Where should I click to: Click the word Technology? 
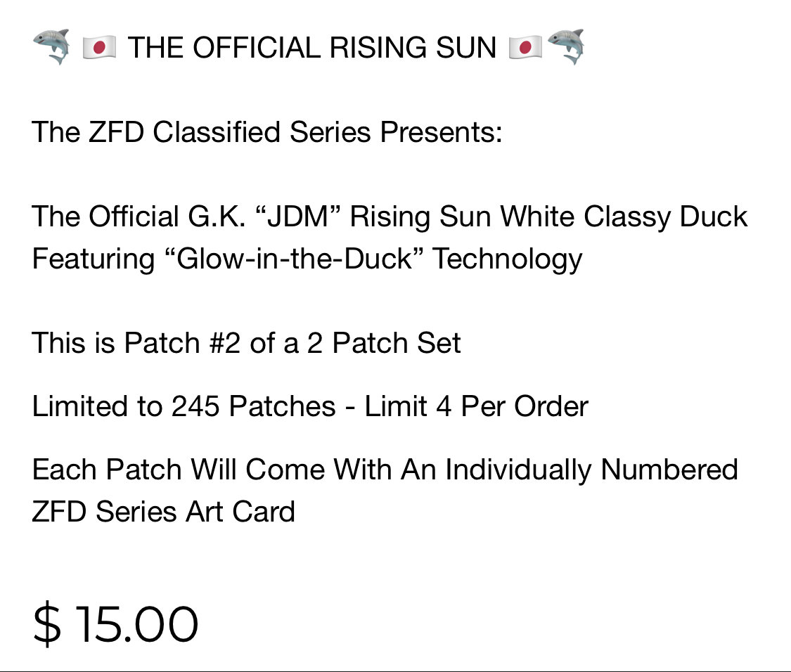point(508,259)
